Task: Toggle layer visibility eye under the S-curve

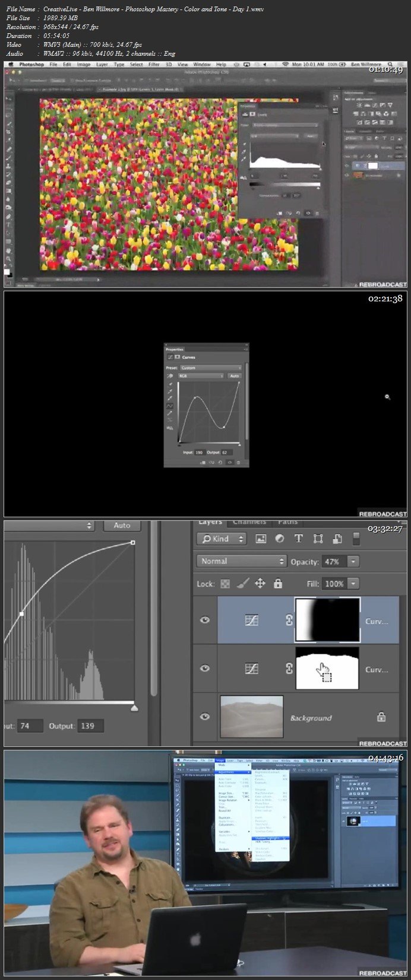Action: tap(230, 463)
